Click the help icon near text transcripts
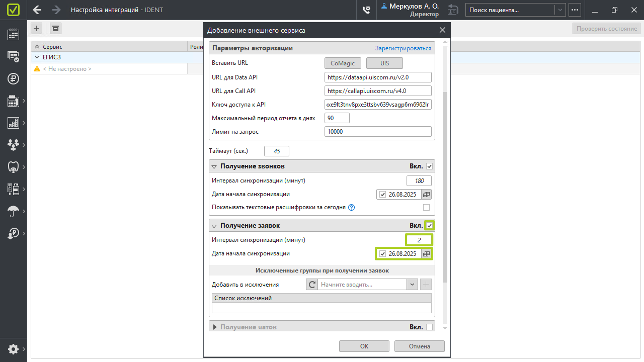Image resolution: width=644 pixels, height=362 pixels. [x=352, y=207]
